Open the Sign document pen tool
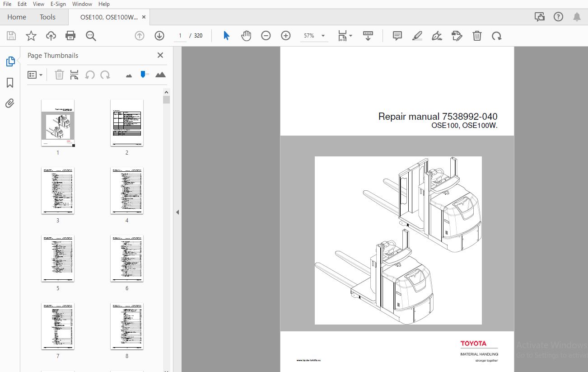The height and width of the screenshot is (372, 588). [x=437, y=36]
